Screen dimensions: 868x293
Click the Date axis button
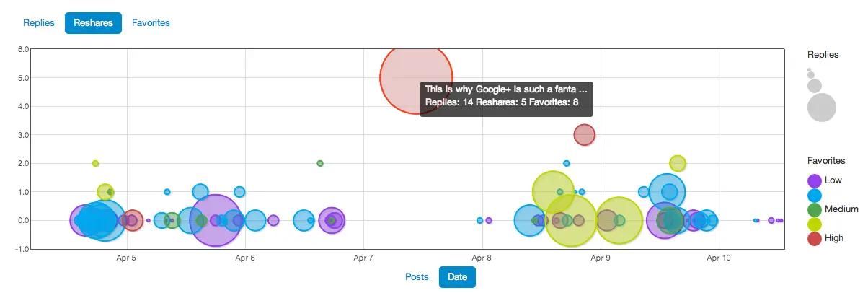coord(457,277)
